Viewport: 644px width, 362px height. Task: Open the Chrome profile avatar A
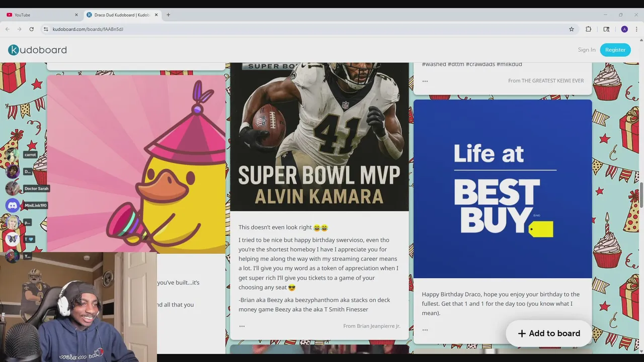click(x=624, y=29)
